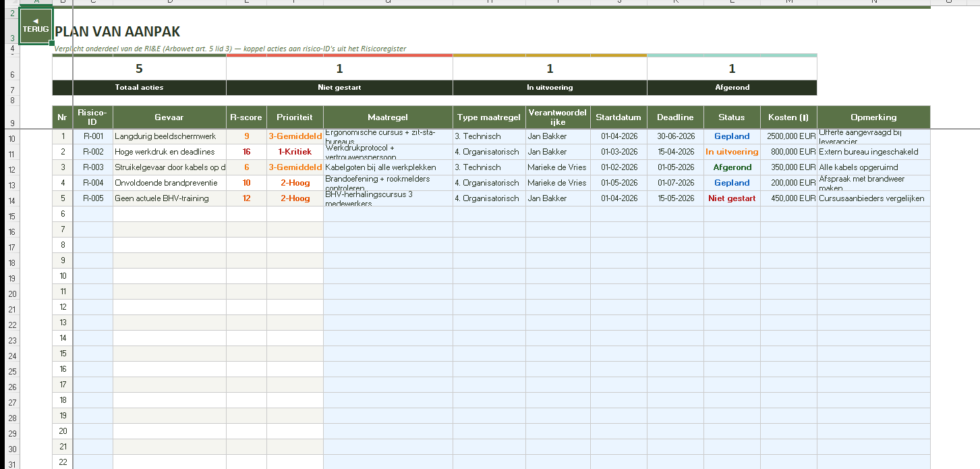Select spreadsheet row header 20

[11, 294]
